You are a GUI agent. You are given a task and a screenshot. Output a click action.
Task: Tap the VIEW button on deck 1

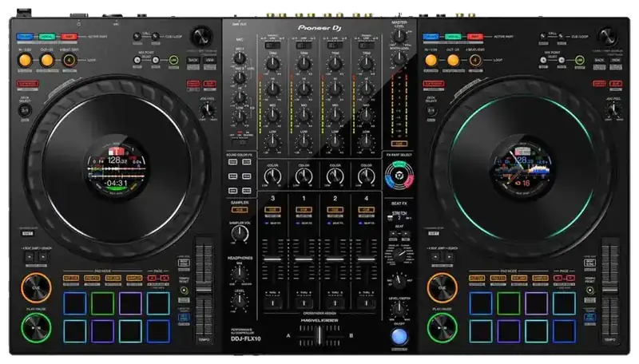click(209, 60)
